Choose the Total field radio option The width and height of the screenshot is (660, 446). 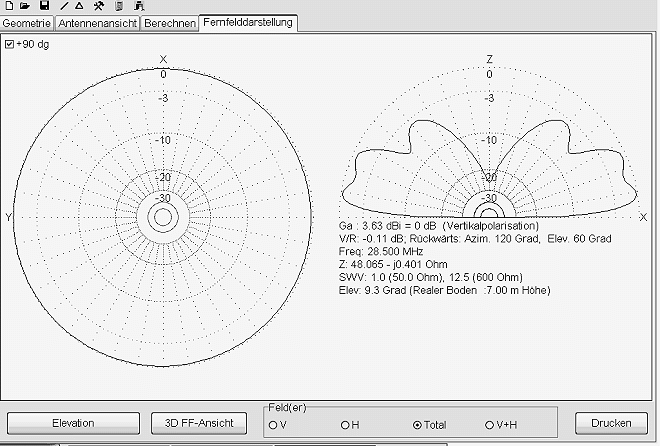pyautogui.click(x=417, y=425)
